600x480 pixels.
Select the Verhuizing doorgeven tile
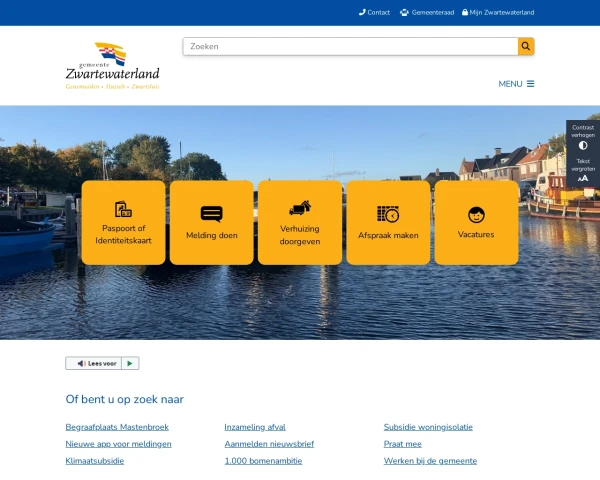coord(300,222)
